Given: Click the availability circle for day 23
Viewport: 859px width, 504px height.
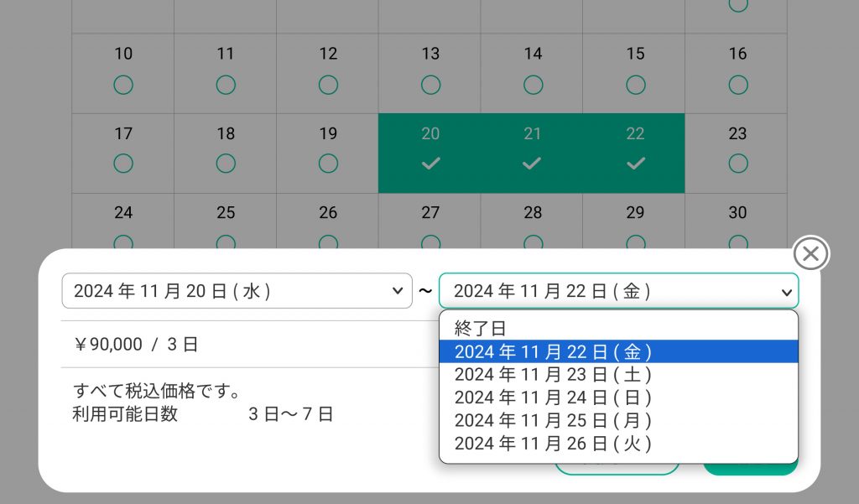Looking at the screenshot, I should point(737,164).
